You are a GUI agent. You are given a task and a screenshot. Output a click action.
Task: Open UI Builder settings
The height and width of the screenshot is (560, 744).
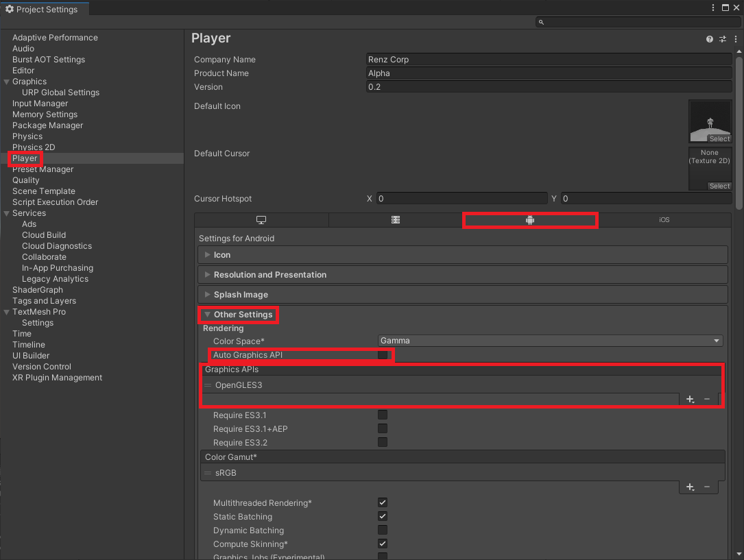31,356
